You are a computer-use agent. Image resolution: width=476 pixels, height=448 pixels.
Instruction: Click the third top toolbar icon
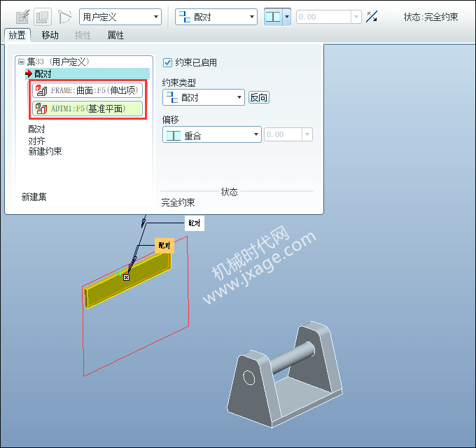(x=64, y=17)
